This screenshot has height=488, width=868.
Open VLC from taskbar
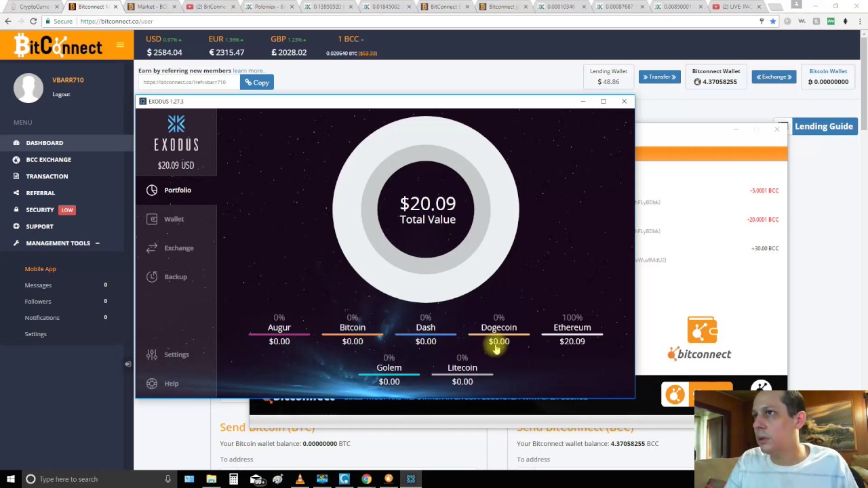300,479
